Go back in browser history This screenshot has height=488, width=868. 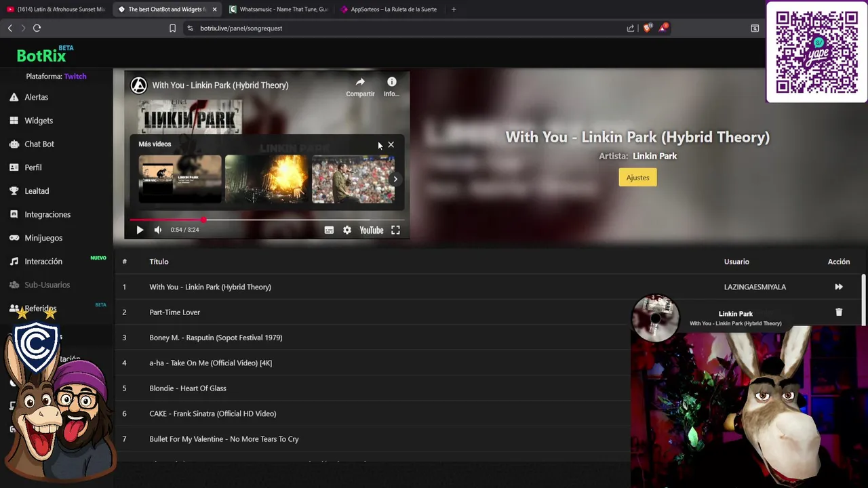pyautogui.click(x=9, y=28)
